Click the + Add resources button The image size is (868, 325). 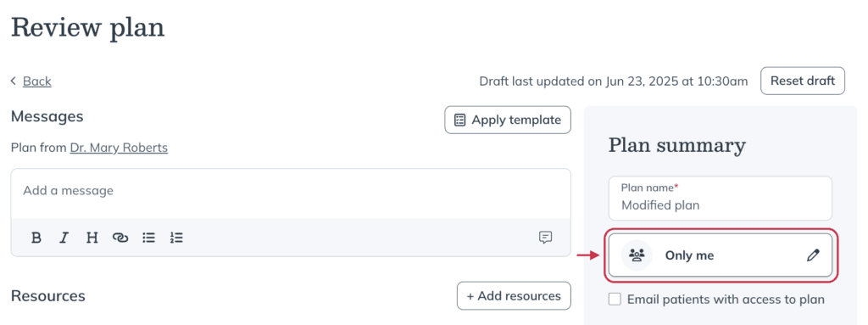click(514, 295)
